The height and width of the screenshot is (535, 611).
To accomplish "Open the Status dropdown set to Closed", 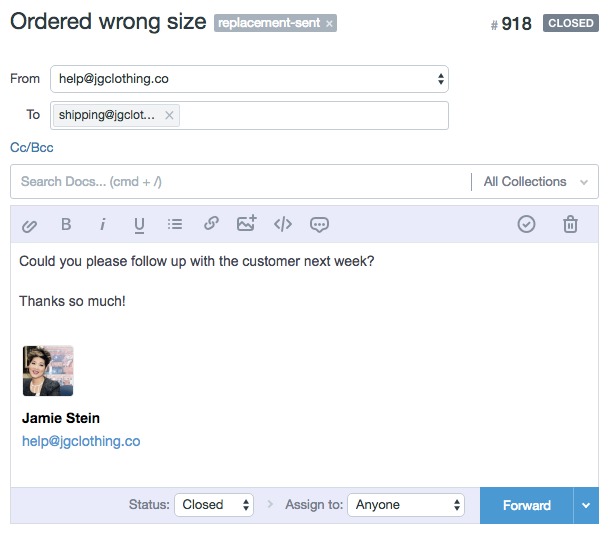I will pos(214,505).
